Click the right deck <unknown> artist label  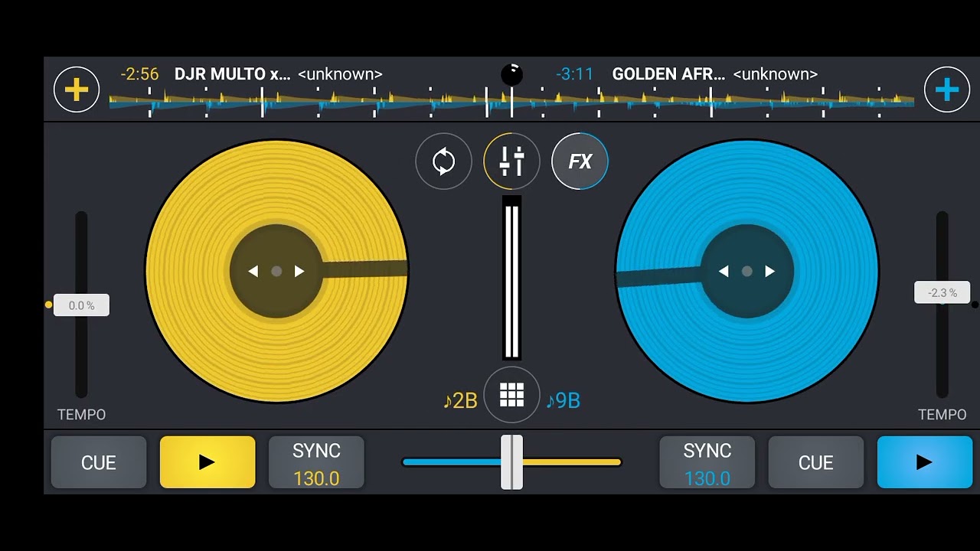(x=776, y=74)
